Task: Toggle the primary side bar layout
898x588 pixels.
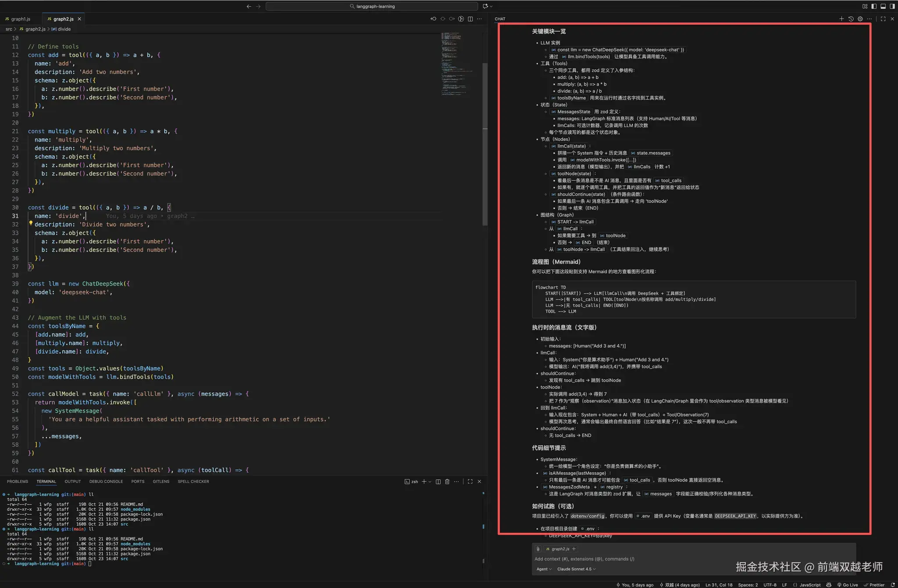Action: (x=874, y=6)
